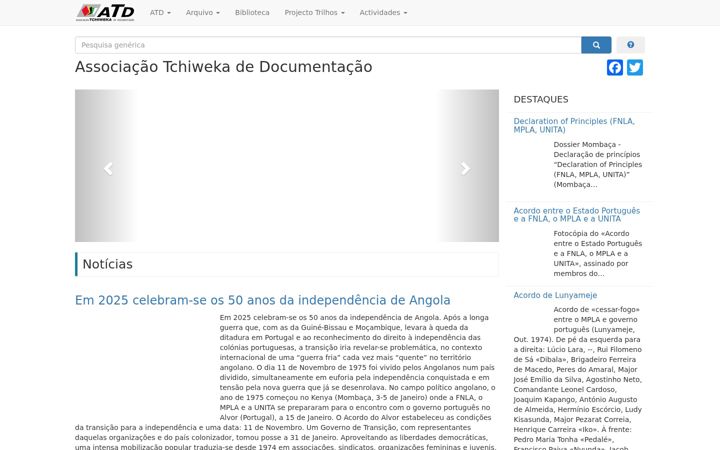Viewport: 720px width, 450px height.
Task: Go to the previous carousel slide
Action: point(108,169)
